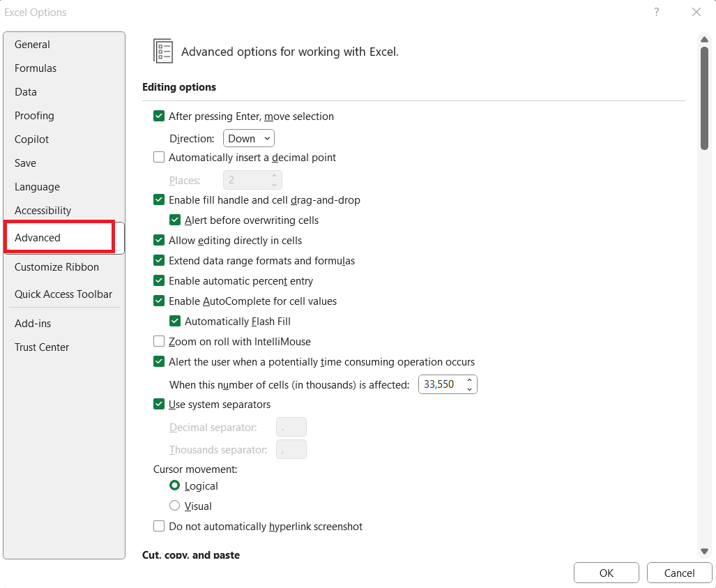Open Accessibility settings
The width and height of the screenshot is (716, 588).
43,211
